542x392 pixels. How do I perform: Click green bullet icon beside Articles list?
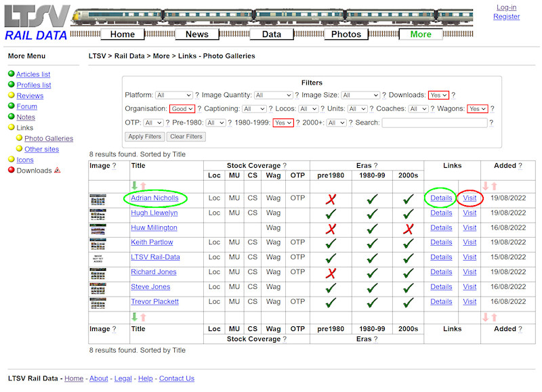(x=11, y=74)
